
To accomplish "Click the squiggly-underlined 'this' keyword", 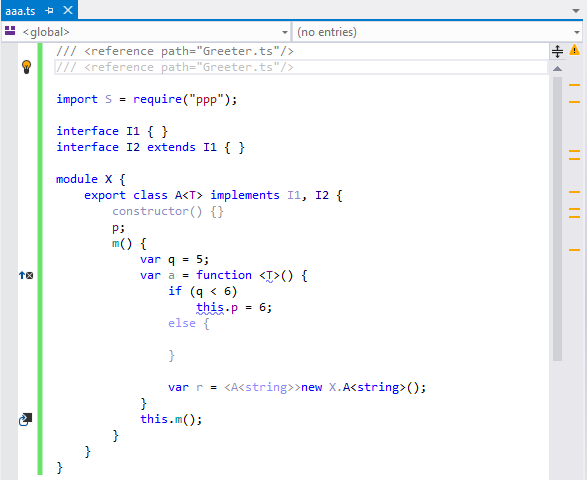I will click(210, 307).
